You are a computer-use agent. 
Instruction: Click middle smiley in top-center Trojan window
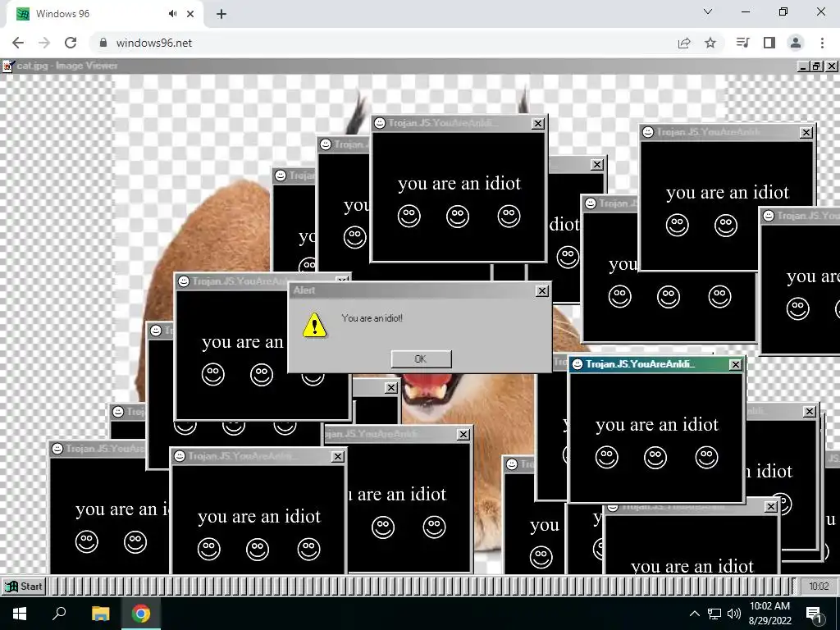(458, 216)
